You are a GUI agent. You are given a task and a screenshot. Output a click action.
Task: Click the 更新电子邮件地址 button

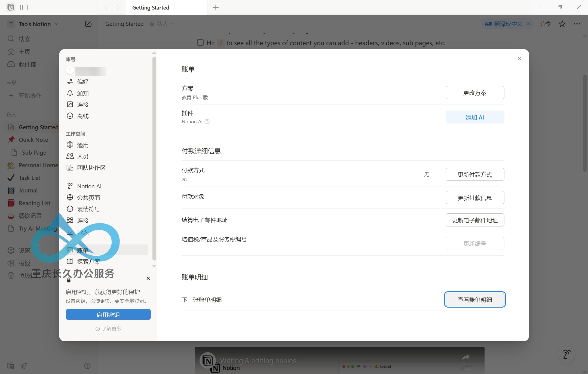point(475,220)
